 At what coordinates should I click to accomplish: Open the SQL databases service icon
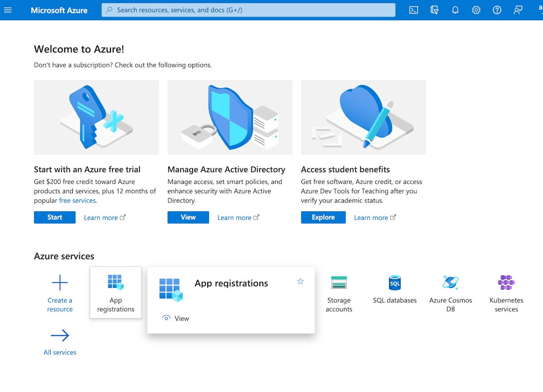(x=395, y=283)
